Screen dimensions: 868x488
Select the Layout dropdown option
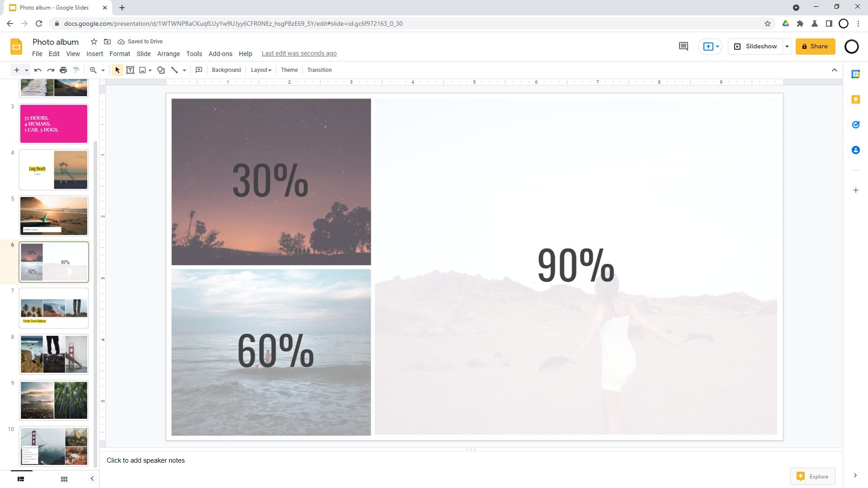pos(262,70)
